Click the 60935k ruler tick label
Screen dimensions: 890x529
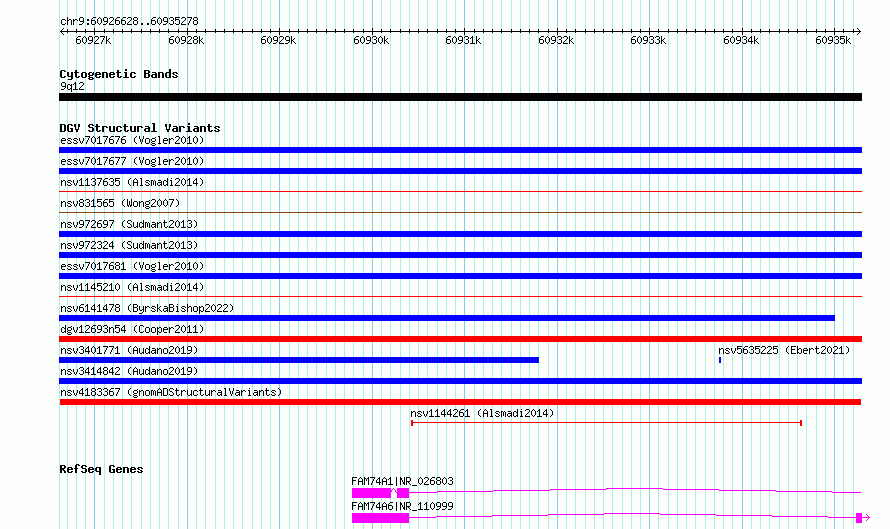point(833,40)
